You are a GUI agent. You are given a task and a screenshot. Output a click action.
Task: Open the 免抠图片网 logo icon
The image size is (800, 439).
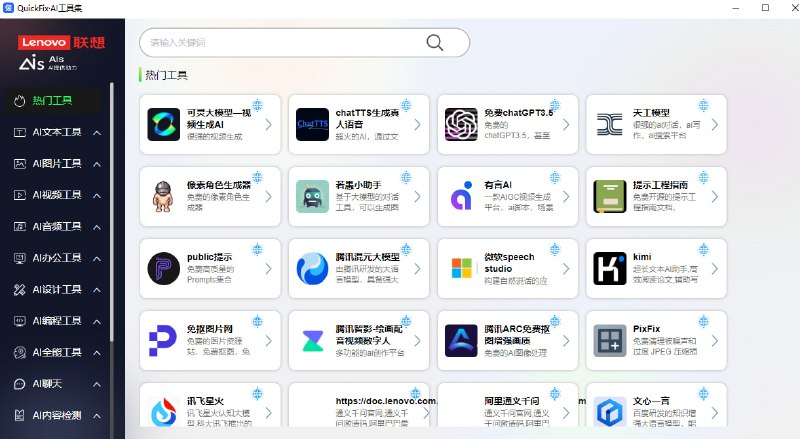(x=163, y=340)
